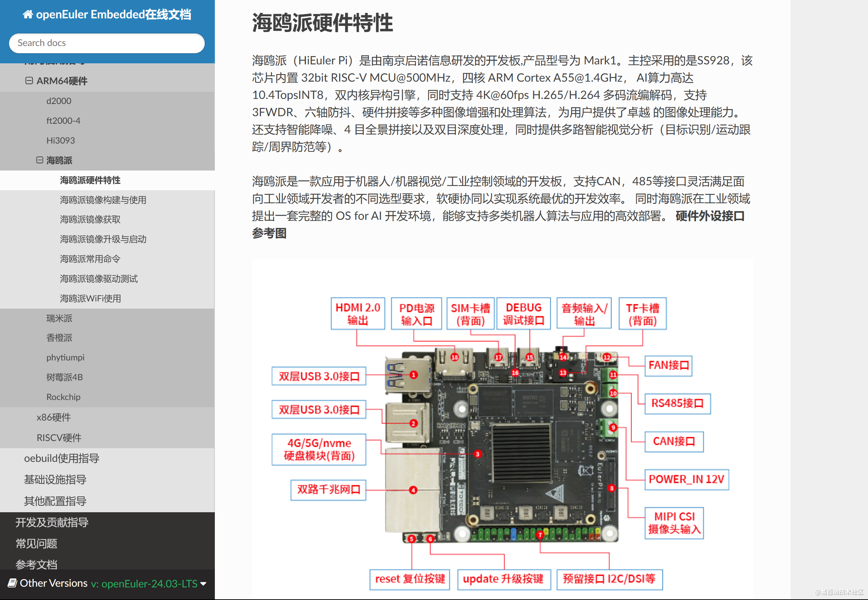Click the version dropdown caret arrow
Screen dimensions: 868x600
tap(203, 584)
